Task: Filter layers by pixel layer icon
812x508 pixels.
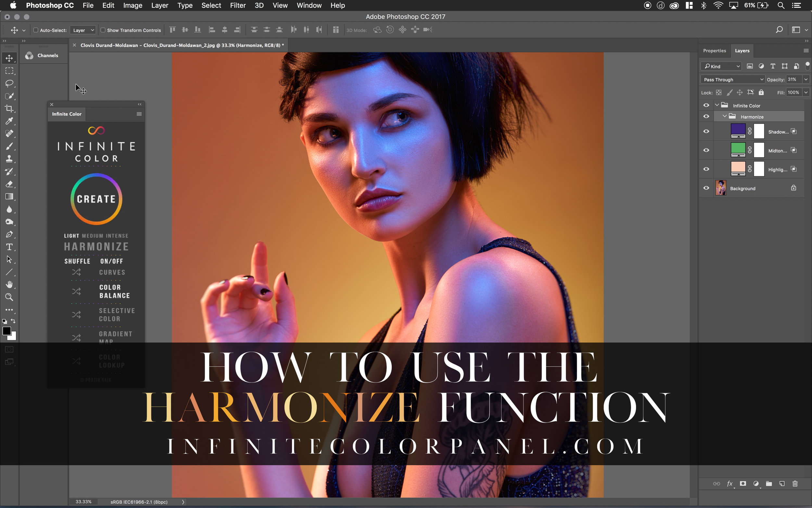Action: click(750, 66)
